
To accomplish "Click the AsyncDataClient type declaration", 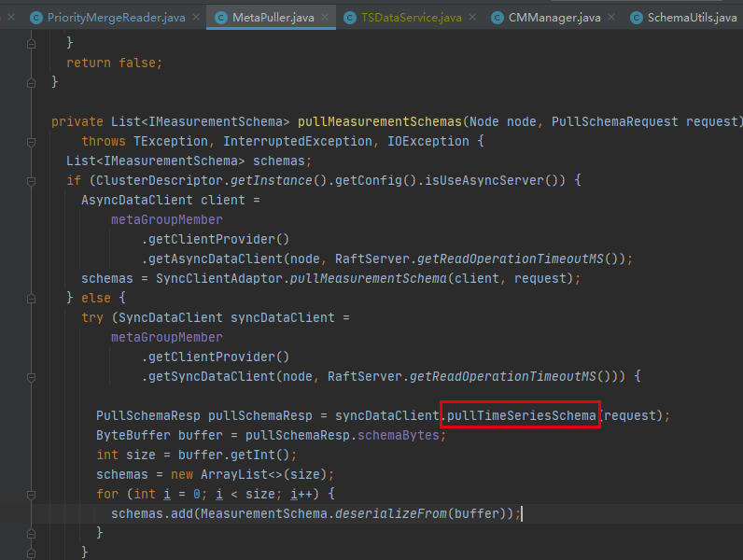I will (x=137, y=200).
